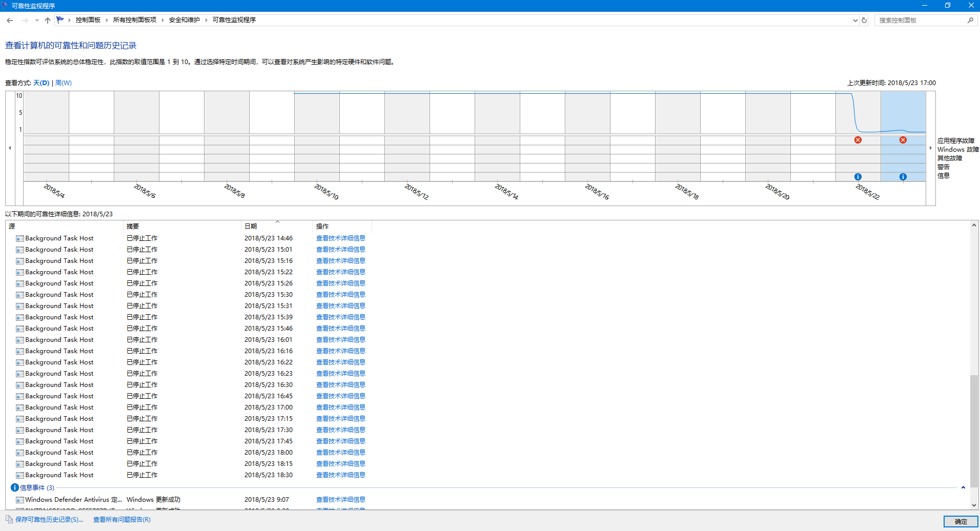Click the red error icon on selected 2018/5/23 column
Screen dimensions: 980x531
pos(903,140)
